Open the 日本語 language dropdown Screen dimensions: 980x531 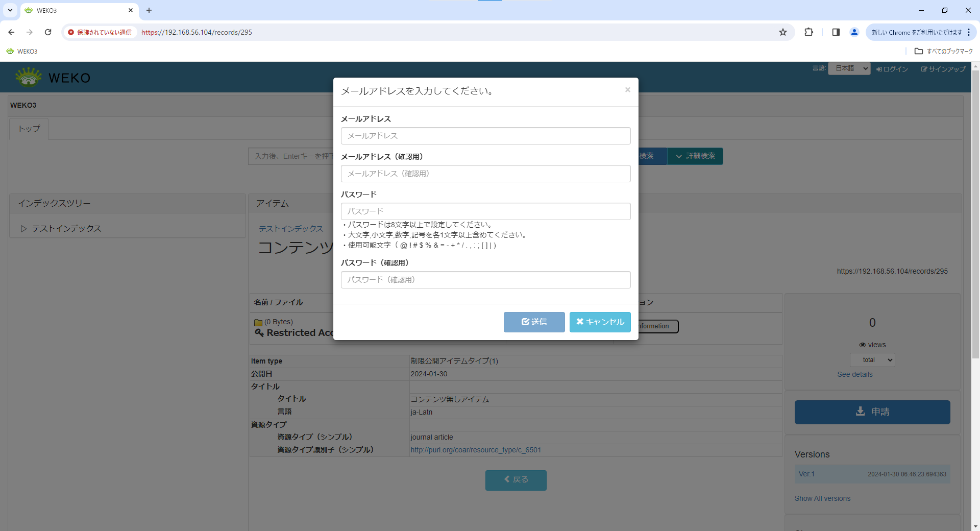[x=849, y=68]
